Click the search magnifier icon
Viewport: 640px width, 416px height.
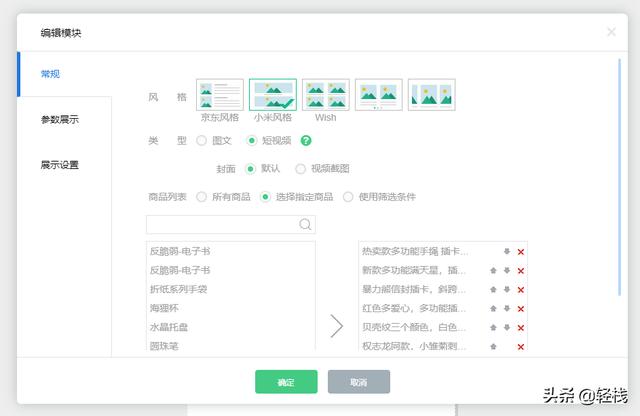tap(305, 224)
